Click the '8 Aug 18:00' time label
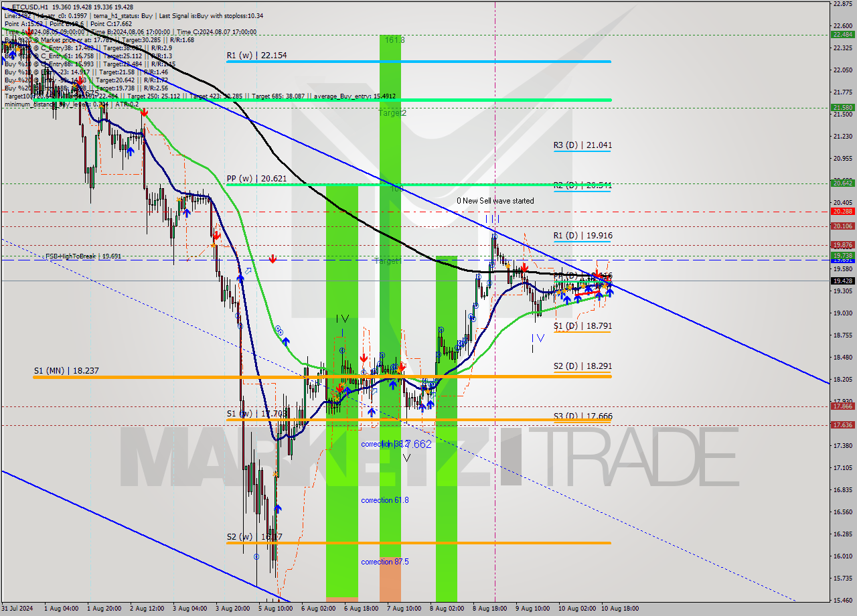 tap(490, 609)
